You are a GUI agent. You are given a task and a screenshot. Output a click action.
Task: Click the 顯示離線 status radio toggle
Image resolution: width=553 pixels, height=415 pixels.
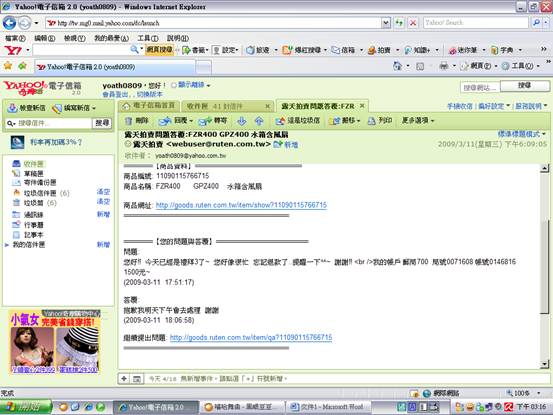click(x=174, y=85)
